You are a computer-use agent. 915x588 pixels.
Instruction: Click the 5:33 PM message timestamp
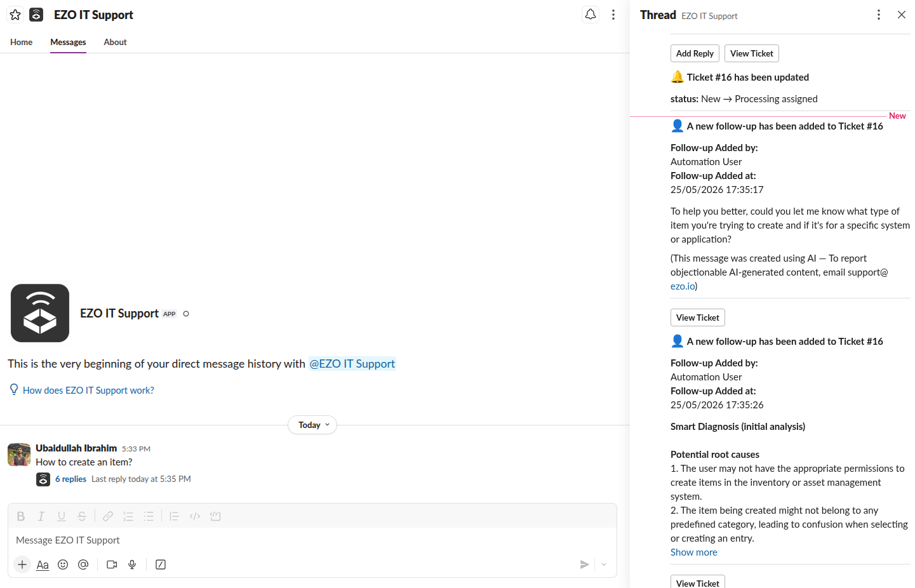pos(136,449)
